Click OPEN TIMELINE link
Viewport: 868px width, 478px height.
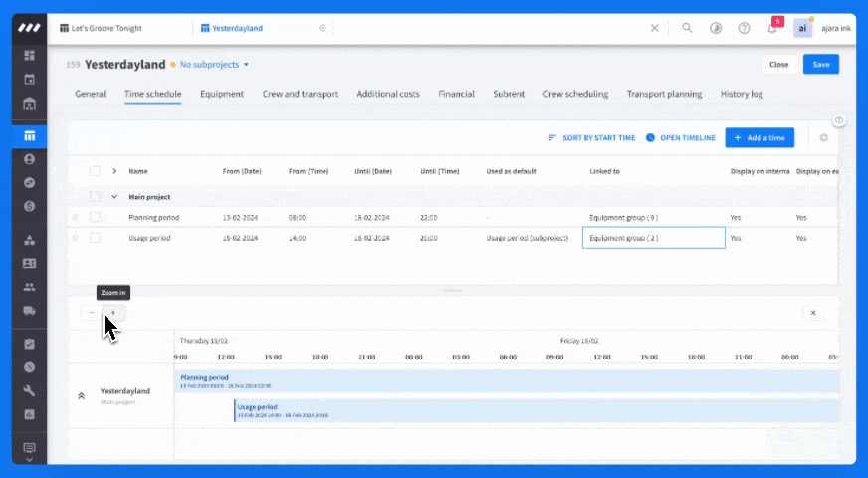pos(681,137)
